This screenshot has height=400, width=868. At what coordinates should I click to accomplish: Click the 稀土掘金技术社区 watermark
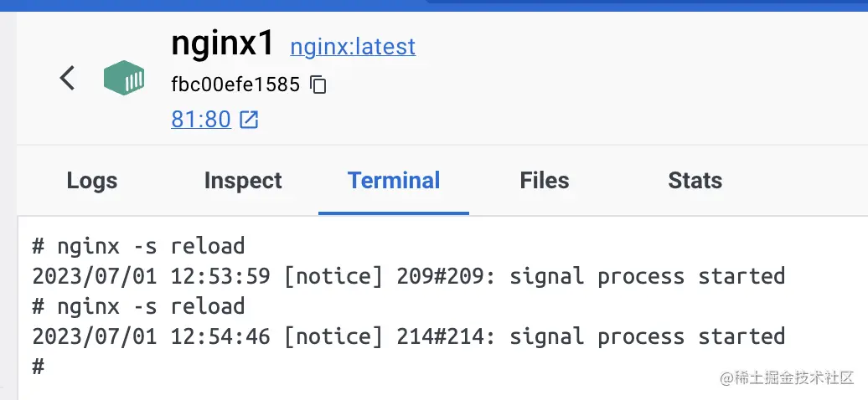tap(788, 378)
